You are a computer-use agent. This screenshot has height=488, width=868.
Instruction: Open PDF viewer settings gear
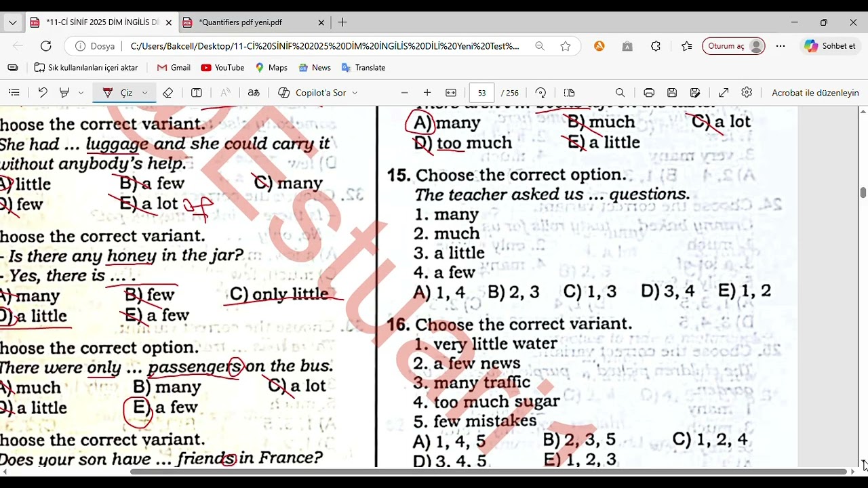(x=747, y=93)
